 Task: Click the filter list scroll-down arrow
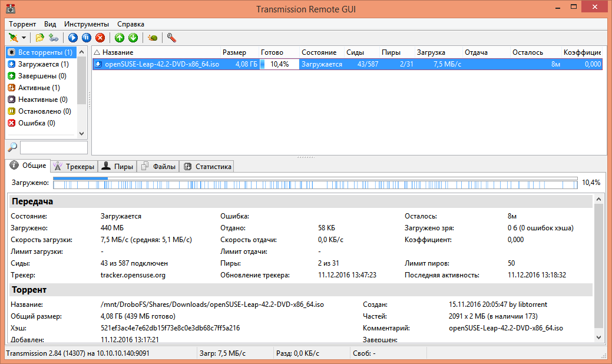[x=81, y=133]
